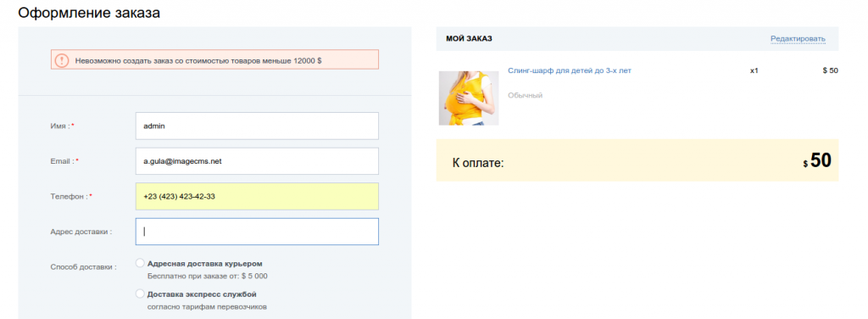Click the Телефон field label
The height and width of the screenshot is (319, 868).
(x=71, y=197)
